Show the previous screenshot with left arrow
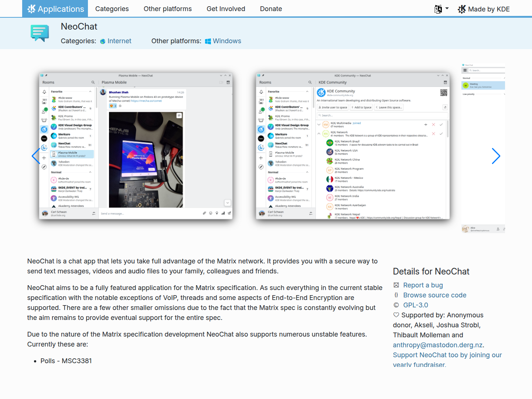 (x=36, y=156)
